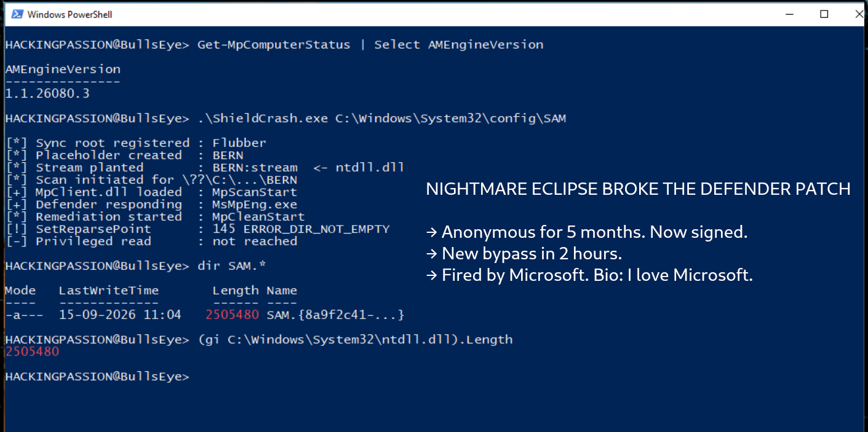Click the AMEngineVersion column header
Screen dimensions: 868x432
63,69
